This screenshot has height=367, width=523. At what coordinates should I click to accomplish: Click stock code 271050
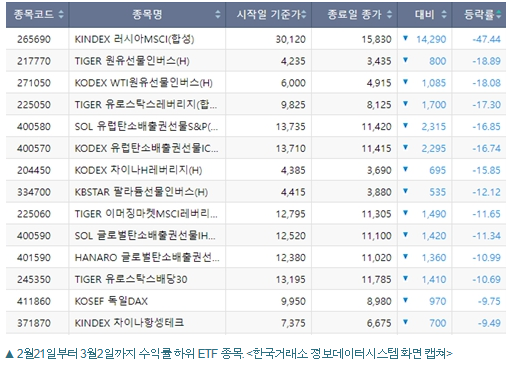[34, 83]
